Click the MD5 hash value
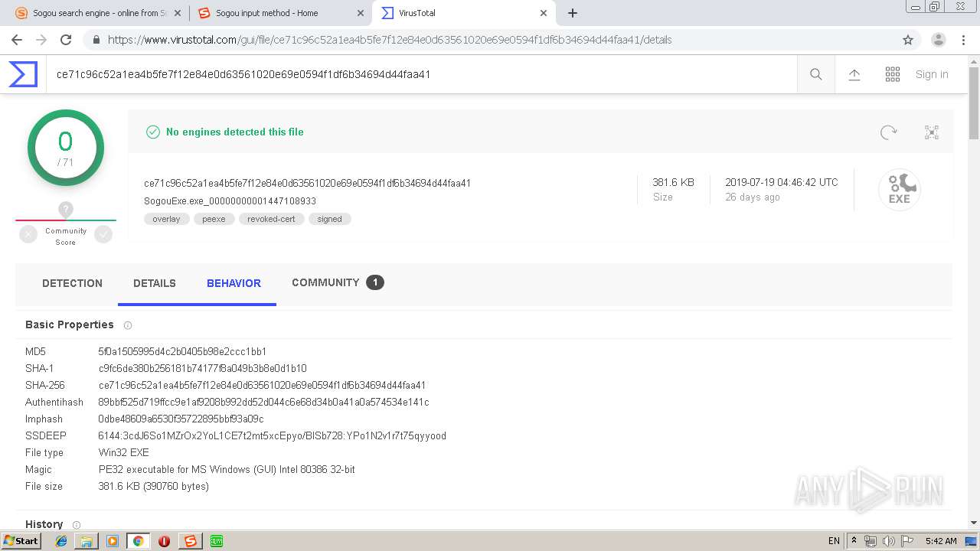The width and height of the screenshot is (980, 551). 182,352
